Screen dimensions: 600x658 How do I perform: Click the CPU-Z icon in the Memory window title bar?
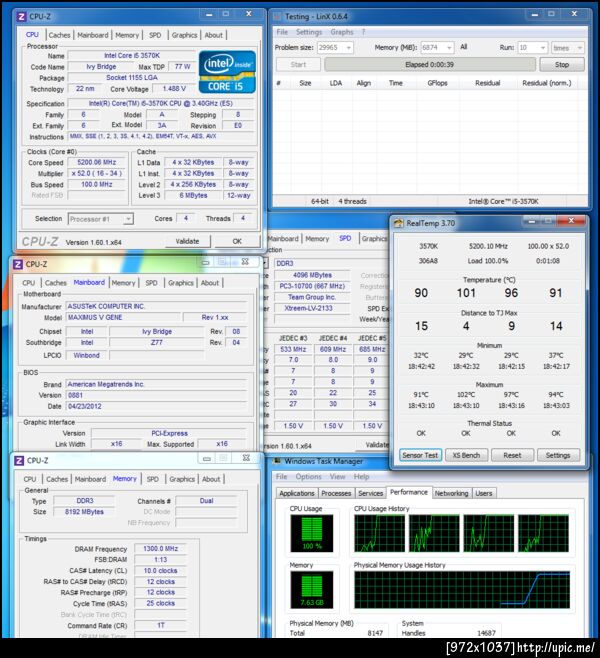pyautogui.click(x=19, y=461)
